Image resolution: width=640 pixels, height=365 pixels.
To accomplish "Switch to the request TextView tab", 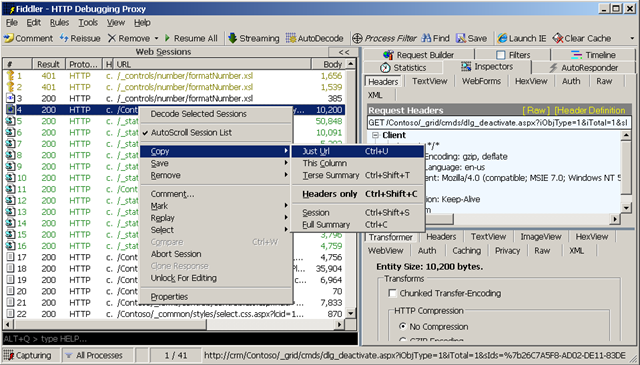I will tap(429, 81).
